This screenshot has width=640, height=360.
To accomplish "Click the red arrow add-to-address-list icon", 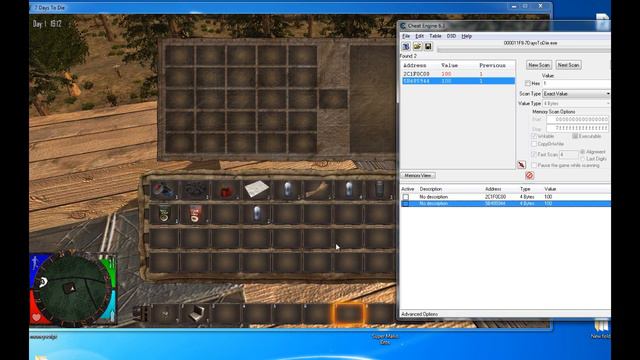I will (x=521, y=164).
